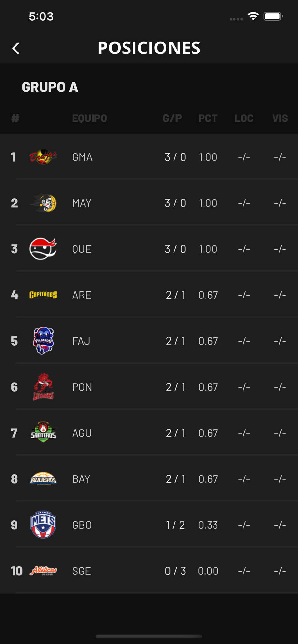The image size is (298, 644).
Task: Select the EQUIPO column header
Action: 89,118
